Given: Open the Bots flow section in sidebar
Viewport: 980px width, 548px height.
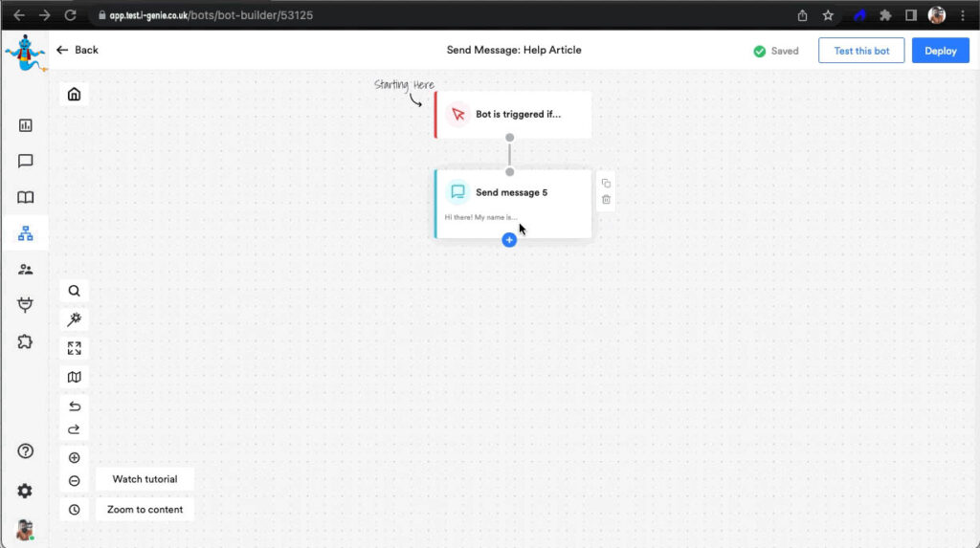Looking at the screenshot, I should [26, 233].
